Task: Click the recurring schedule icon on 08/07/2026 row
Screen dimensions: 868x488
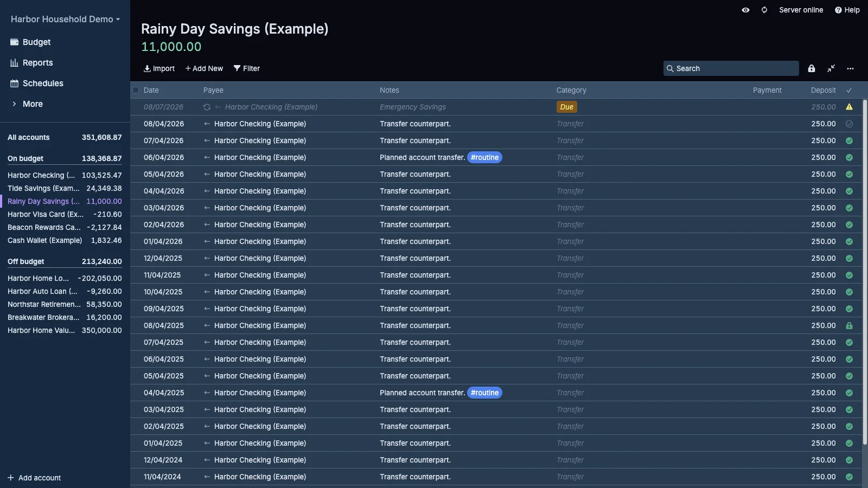Action: (207, 107)
